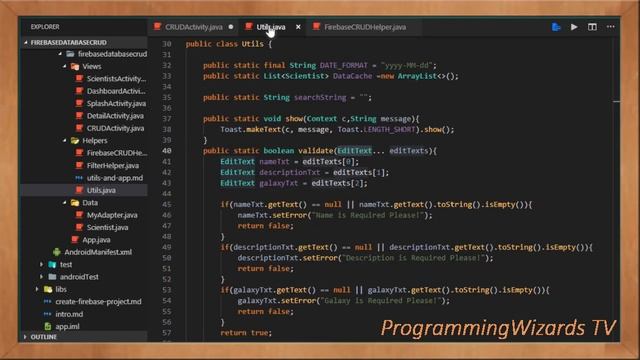The image size is (640, 360).
Task: Open CRUDActivity.java in the explorer tree
Action: 115,128
